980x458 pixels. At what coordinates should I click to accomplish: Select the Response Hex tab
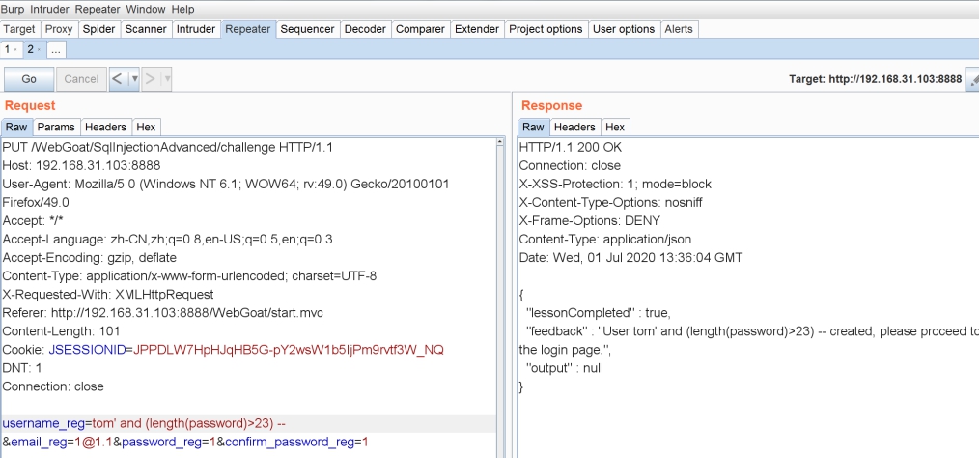click(615, 127)
